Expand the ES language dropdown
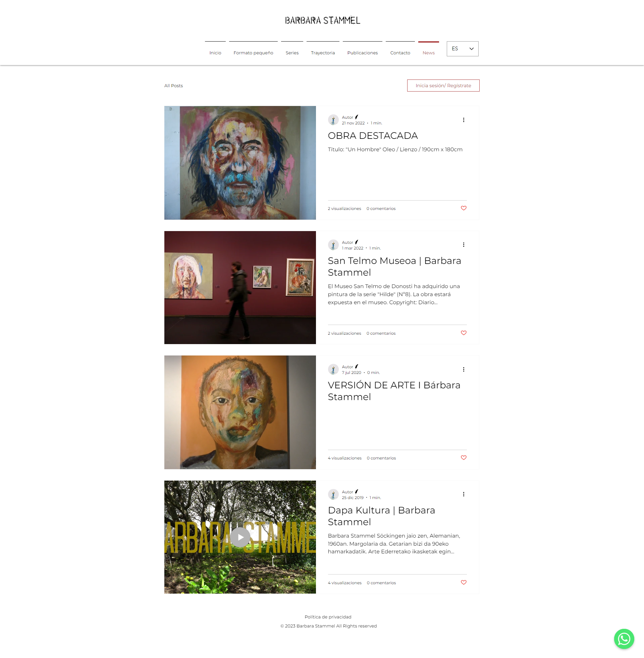This screenshot has height=658, width=644. 462,49
